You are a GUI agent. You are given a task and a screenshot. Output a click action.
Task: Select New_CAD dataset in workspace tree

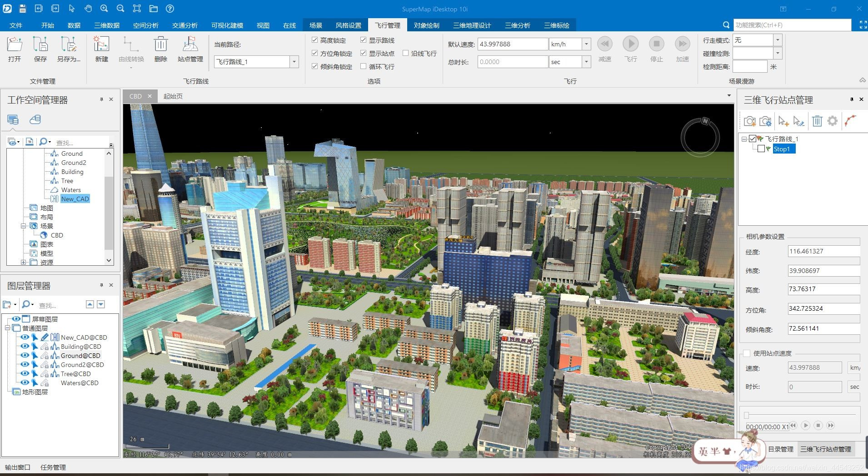(x=75, y=199)
